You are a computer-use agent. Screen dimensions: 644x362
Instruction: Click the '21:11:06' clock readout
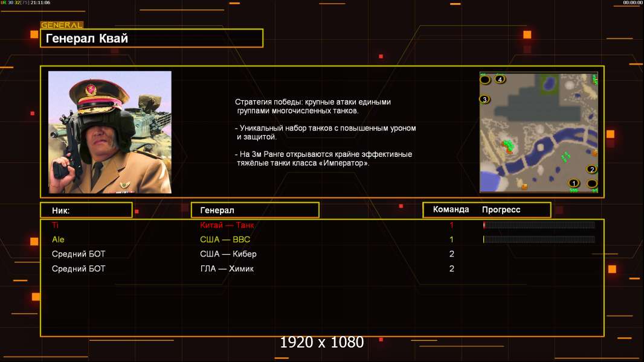pos(40,2)
